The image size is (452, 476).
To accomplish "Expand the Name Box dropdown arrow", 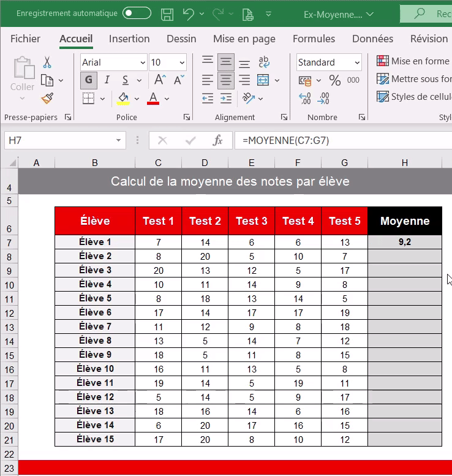I will (118, 140).
